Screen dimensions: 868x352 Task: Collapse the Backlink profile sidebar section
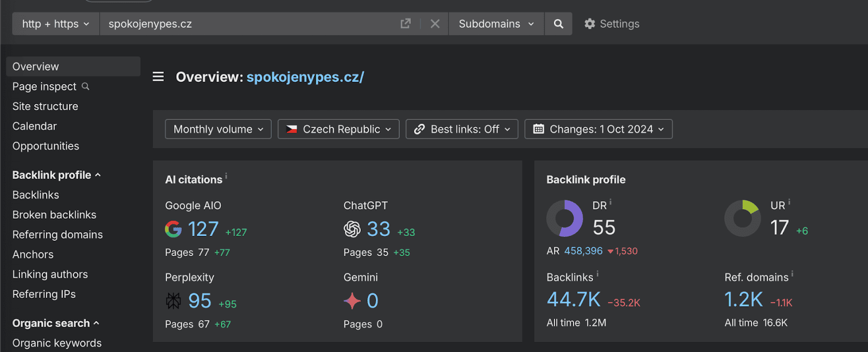(56, 175)
